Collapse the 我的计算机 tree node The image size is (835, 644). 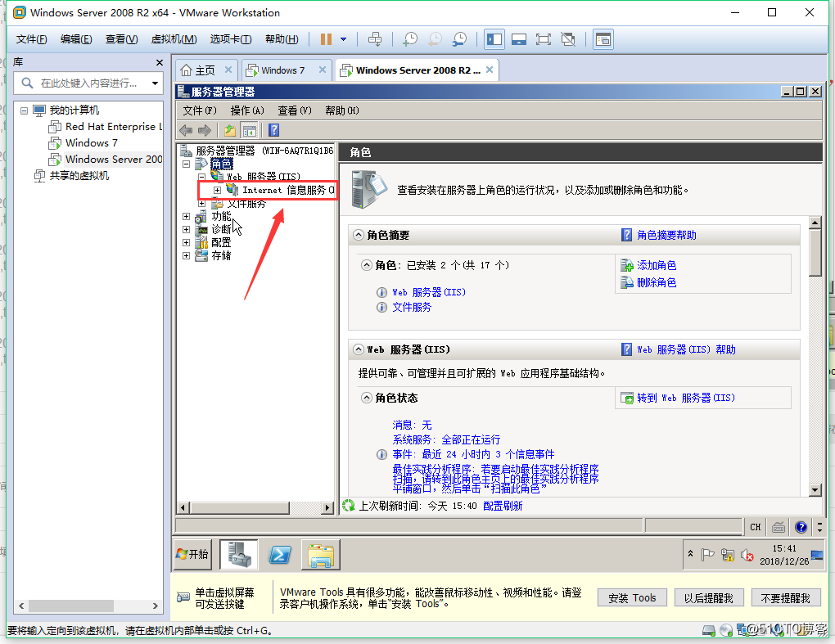pos(24,110)
